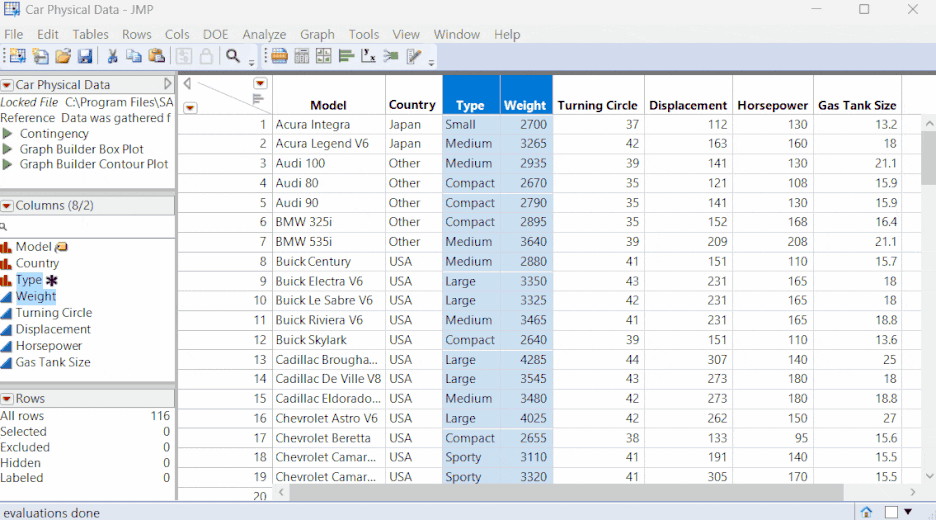Image resolution: width=936 pixels, height=520 pixels.
Task: Click the columns search field
Action: click(x=87, y=227)
